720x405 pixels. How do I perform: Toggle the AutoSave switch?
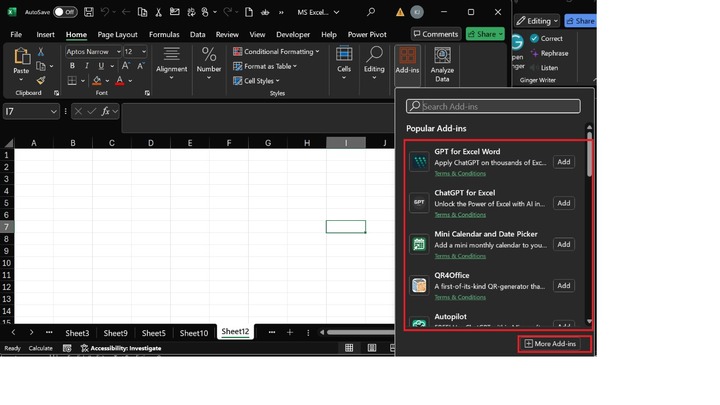(65, 12)
